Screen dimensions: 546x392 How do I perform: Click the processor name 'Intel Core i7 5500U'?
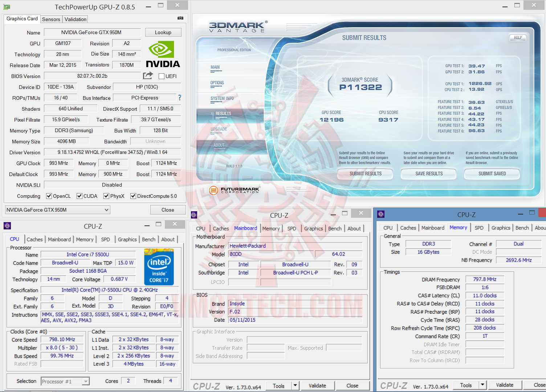[88, 254]
